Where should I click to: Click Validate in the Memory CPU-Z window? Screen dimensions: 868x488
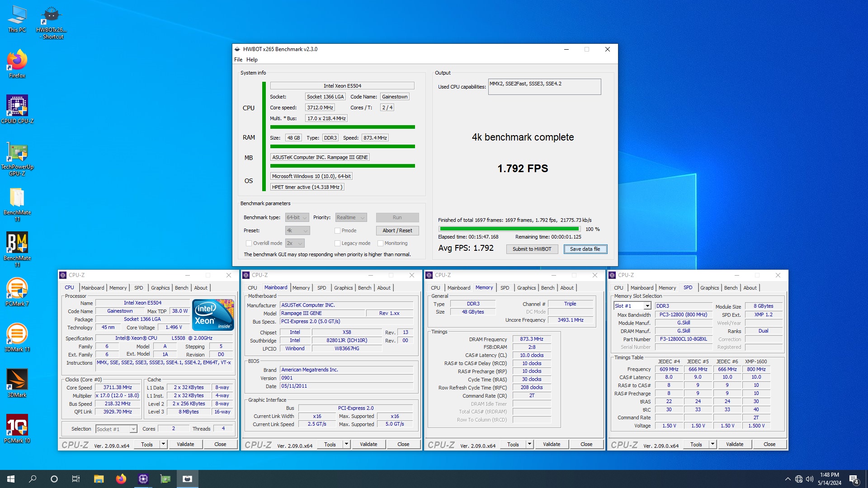point(552,444)
